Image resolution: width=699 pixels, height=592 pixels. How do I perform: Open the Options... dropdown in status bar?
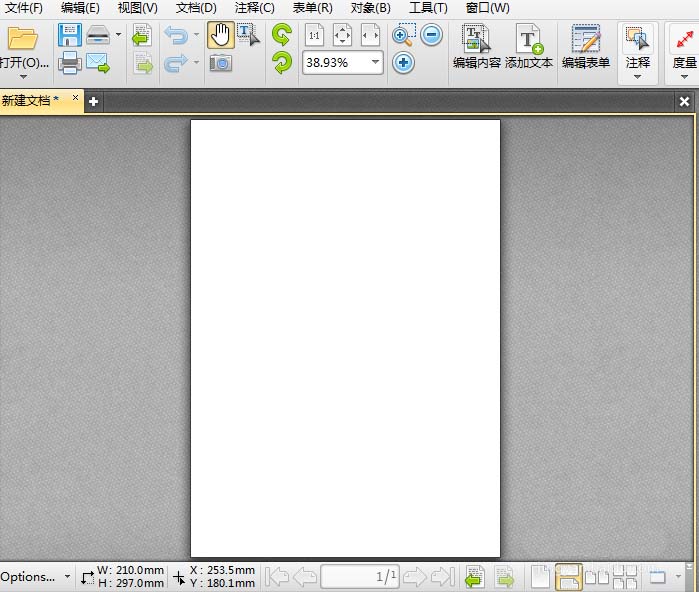coord(35,577)
